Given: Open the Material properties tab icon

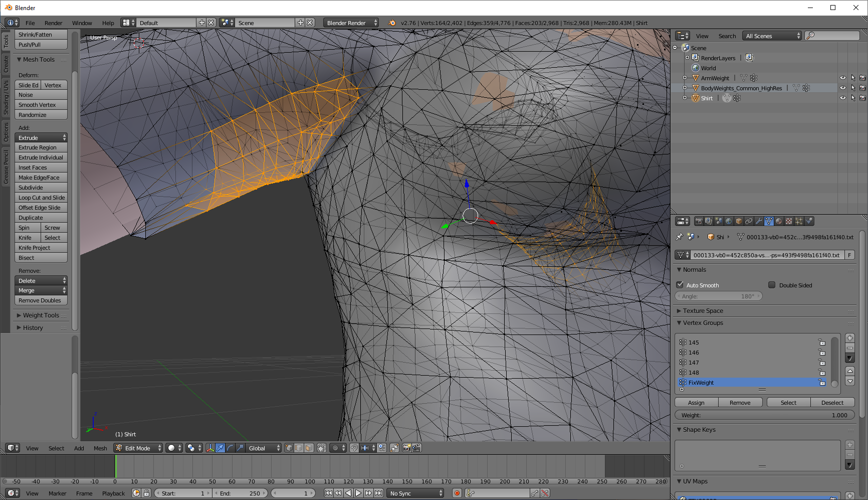Looking at the screenshot, I should (x=779, y=221).
